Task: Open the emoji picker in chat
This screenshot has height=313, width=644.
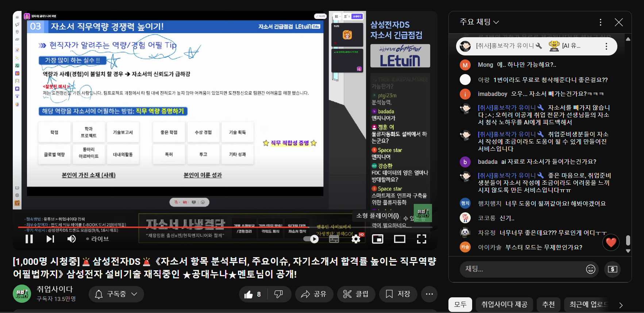Action: [590, 269]
